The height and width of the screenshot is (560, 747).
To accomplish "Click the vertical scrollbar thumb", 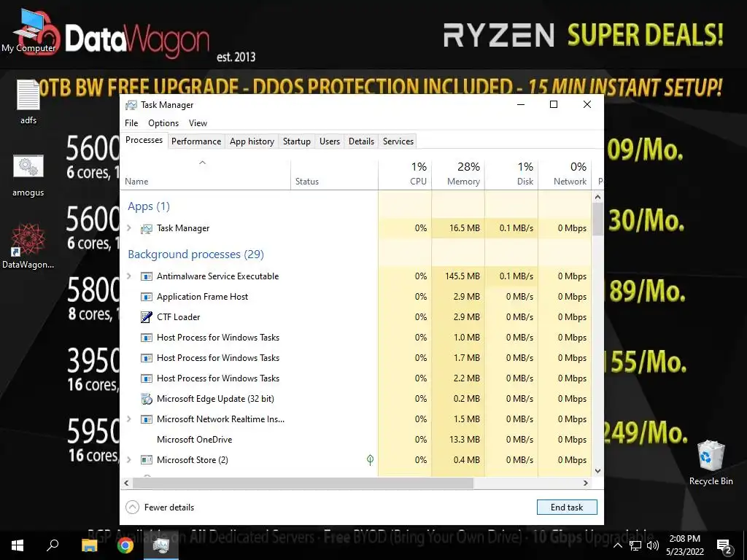I will [x=598, y=219].
